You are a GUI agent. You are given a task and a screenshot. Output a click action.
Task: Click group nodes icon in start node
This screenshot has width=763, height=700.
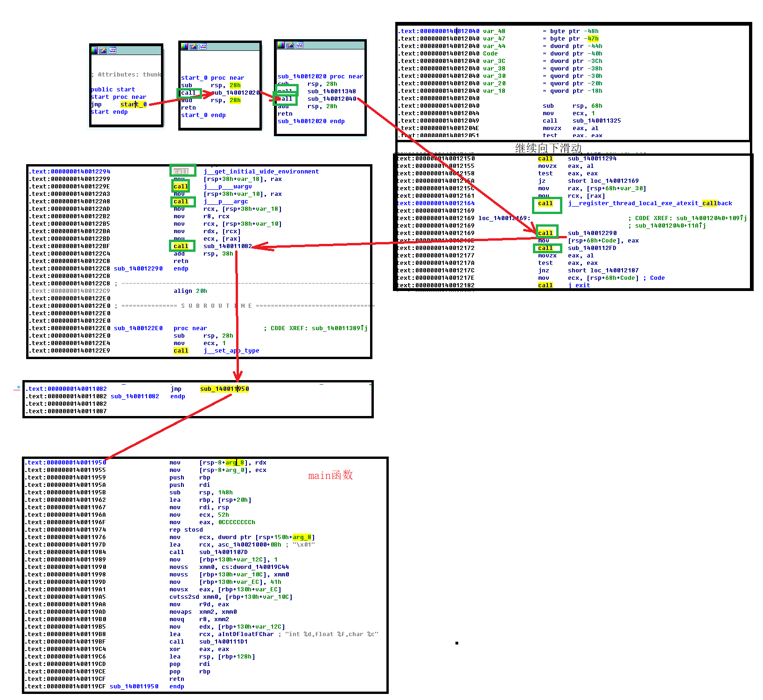[x=112, y=50]
